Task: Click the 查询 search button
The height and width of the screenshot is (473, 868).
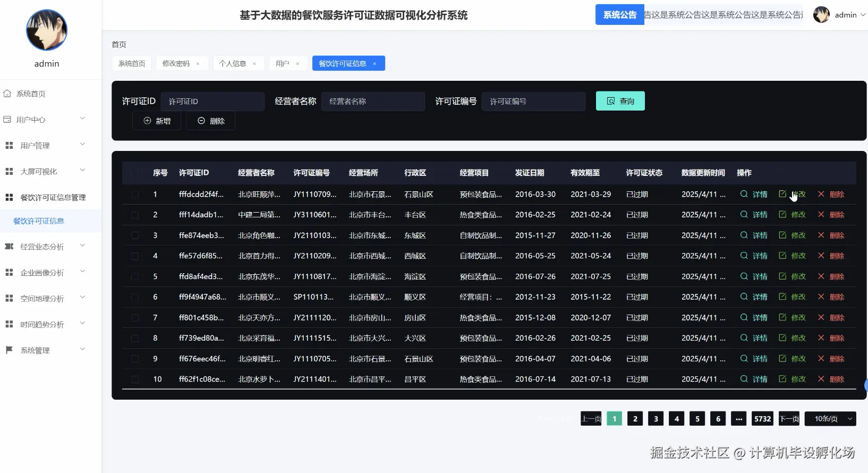Action: point(620,101)
